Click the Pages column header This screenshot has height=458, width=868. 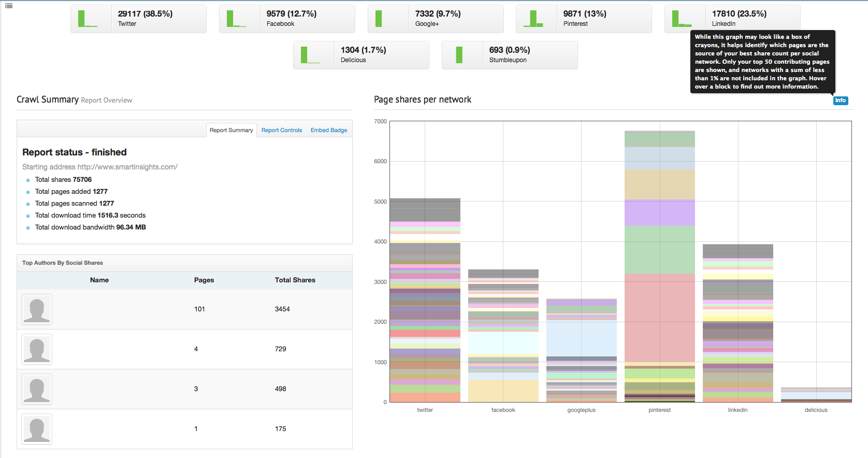coord(204,280)
